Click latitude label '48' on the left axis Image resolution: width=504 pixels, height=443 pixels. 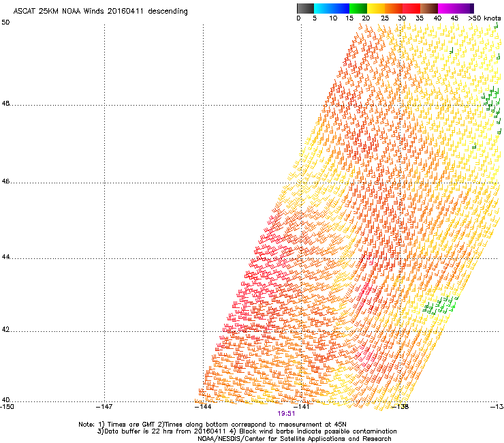5,104
